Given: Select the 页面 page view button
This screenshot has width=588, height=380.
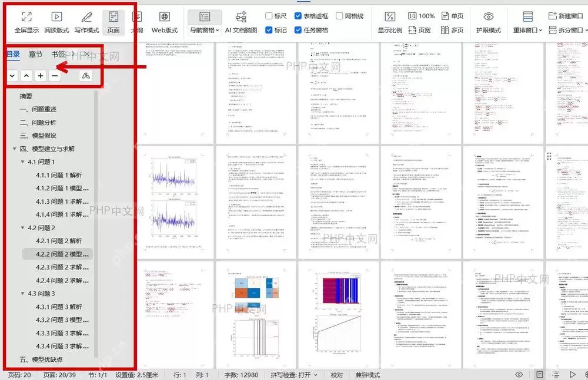Looking at the screenshot, I should pos(113,22).
